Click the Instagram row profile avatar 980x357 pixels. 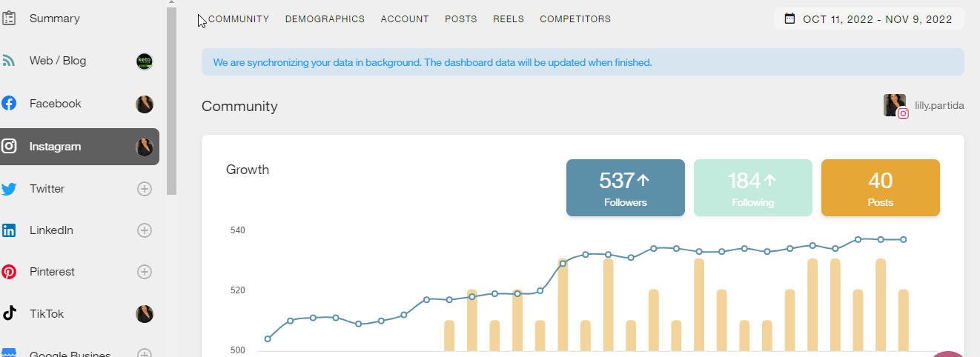pos(145,147)
